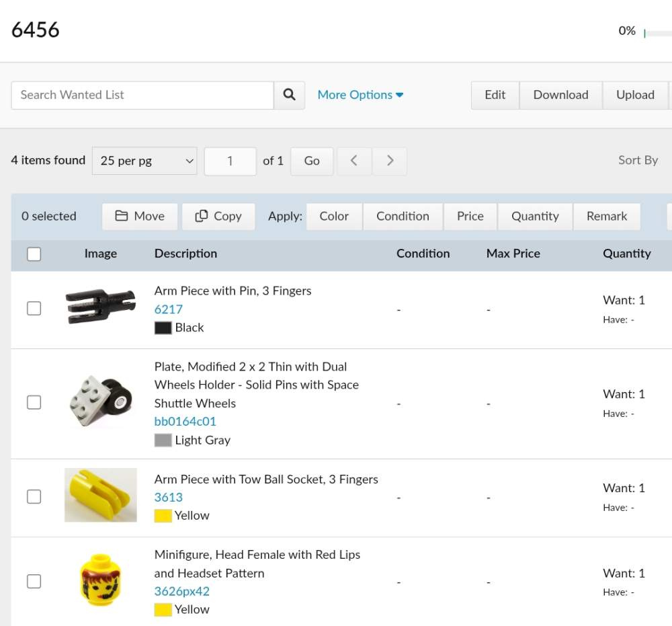
Task: Apply Color to selected items
Action: [334, 216]
